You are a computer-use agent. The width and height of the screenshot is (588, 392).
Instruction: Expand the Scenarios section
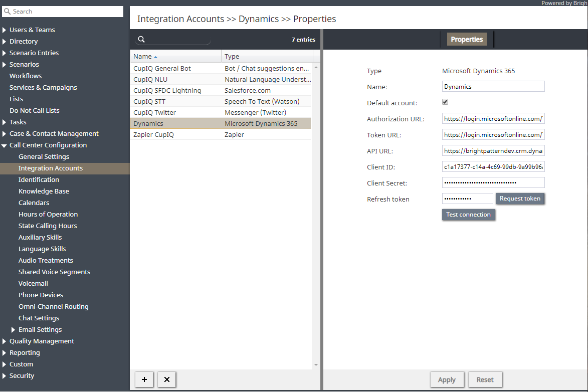click(4, 65)
